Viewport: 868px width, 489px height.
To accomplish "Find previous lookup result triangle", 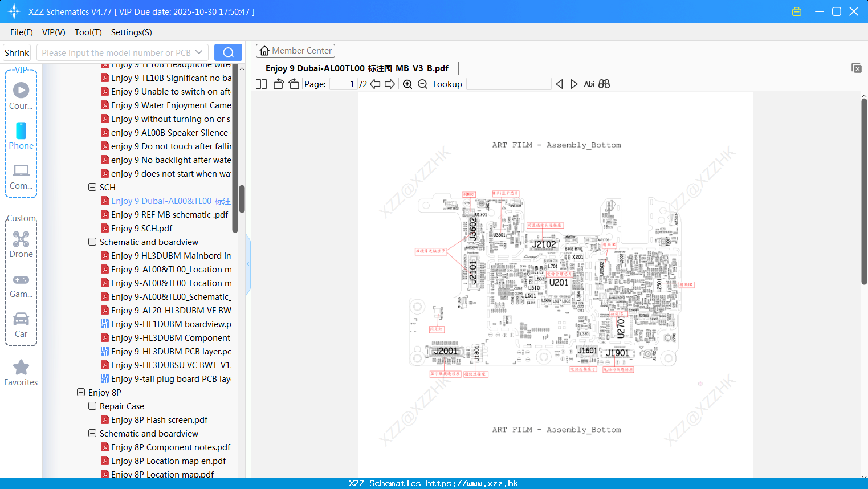I will click(x=559, y=84).
